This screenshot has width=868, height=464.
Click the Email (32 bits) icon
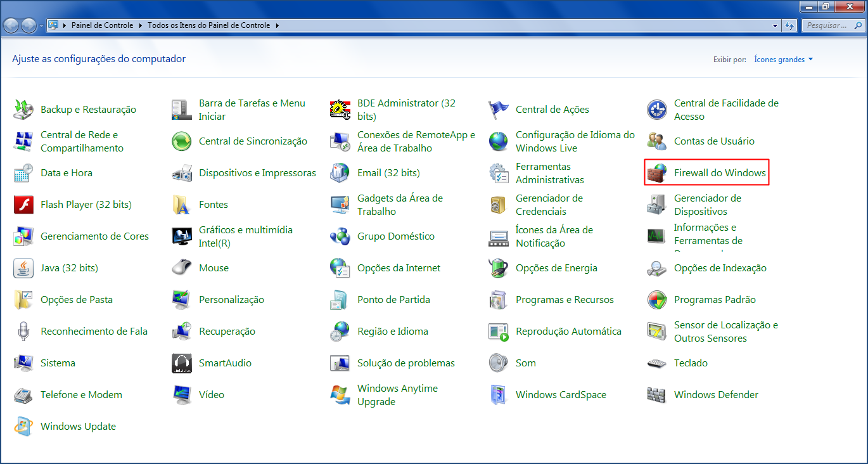pos(340,173)
